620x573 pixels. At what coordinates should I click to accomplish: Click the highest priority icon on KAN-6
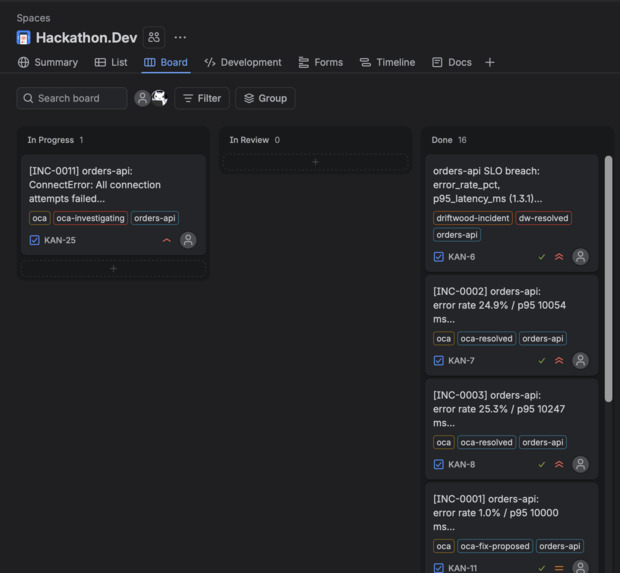point(559,257)
